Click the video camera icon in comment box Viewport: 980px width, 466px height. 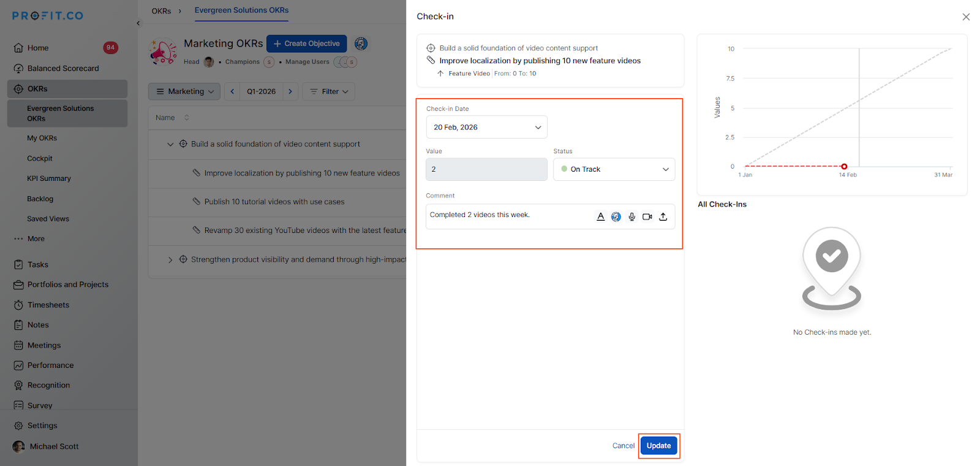[x=647, y=216]
